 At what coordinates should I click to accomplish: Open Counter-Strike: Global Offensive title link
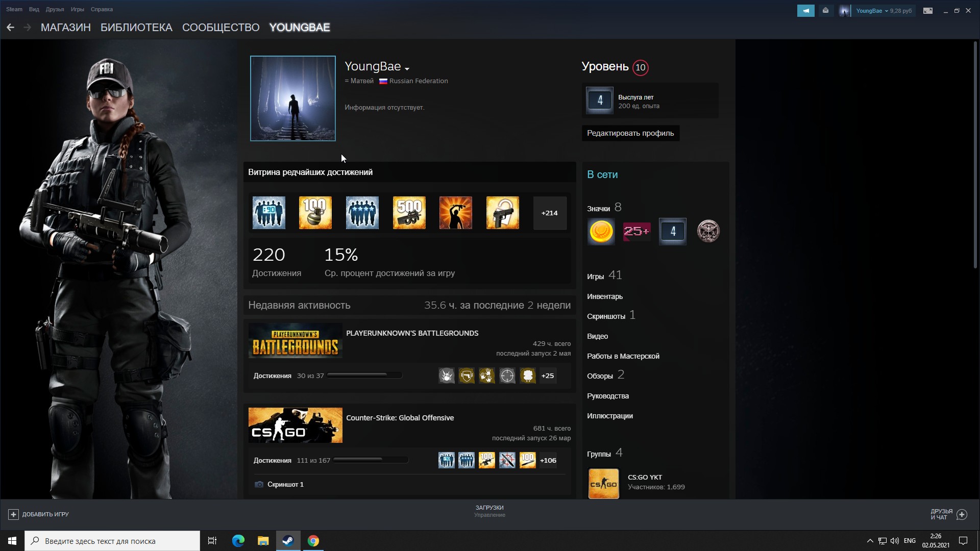[x=400, y=418]
